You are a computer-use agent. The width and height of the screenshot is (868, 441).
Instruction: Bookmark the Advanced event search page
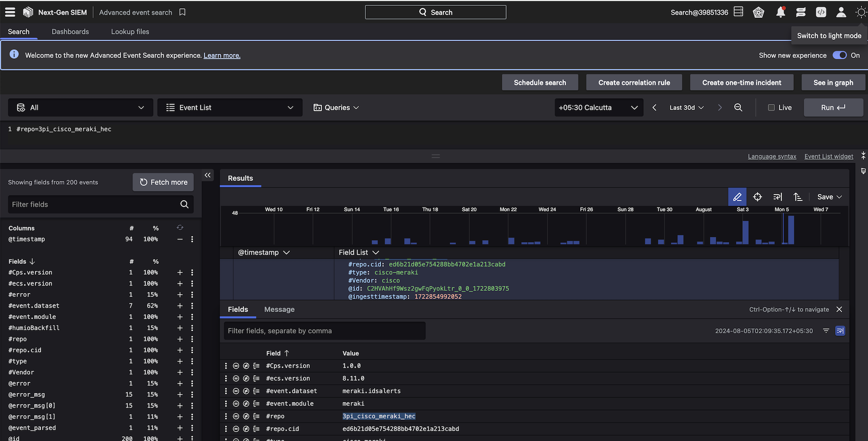(182, 12)
